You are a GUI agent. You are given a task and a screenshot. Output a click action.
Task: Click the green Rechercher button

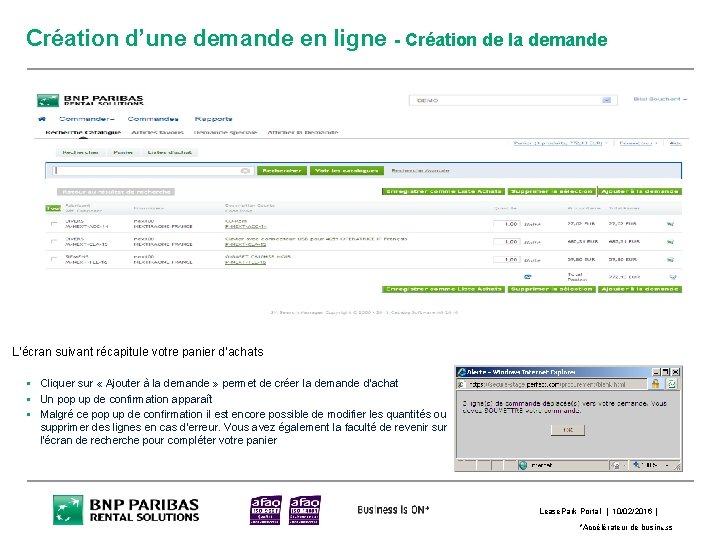[x=282, y=171]
